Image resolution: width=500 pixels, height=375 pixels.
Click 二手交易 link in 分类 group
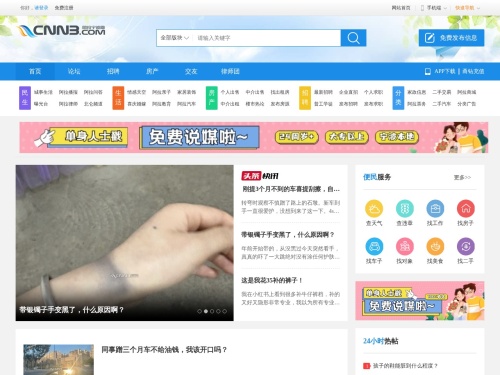click(x=442, y=92)
